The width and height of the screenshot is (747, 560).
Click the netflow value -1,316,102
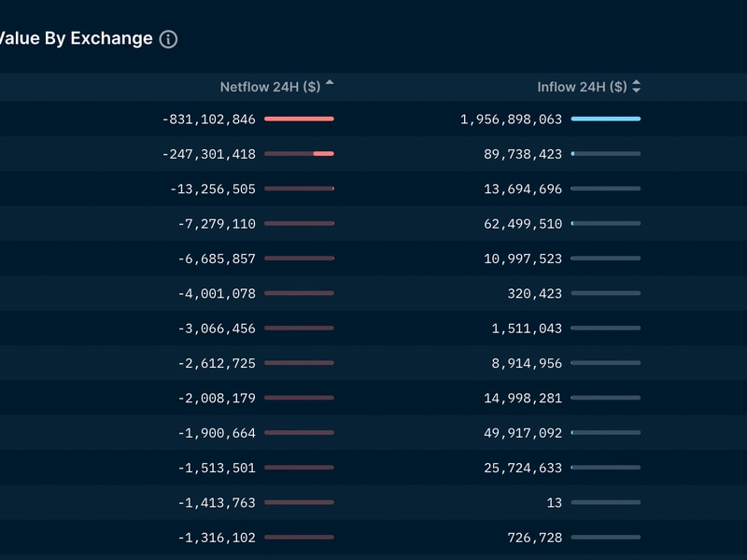pos(217,538)
